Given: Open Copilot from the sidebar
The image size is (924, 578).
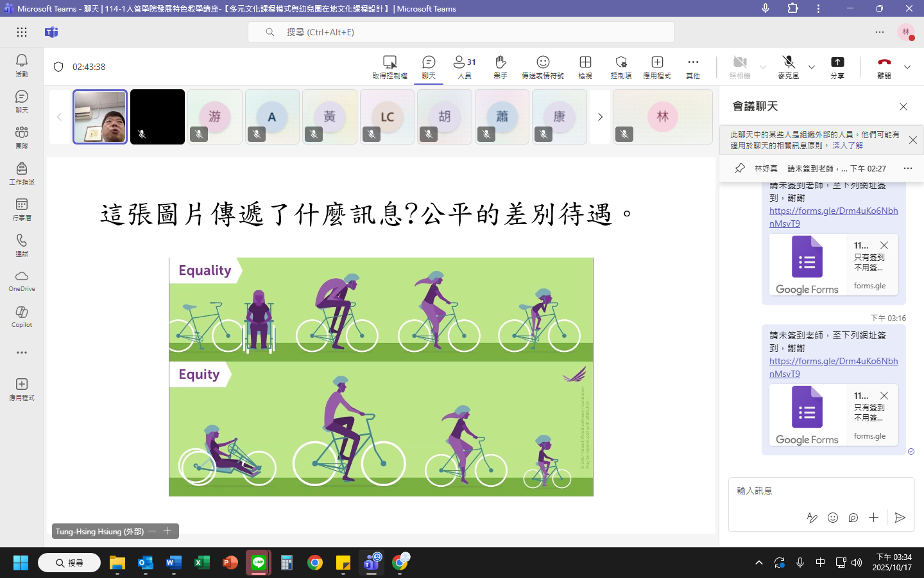Looking at the screenshot, I should [x=22, y=316].
